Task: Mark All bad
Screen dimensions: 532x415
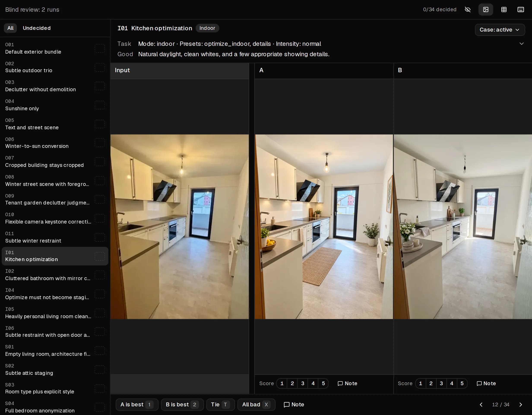Action: [x=256, y=404]
